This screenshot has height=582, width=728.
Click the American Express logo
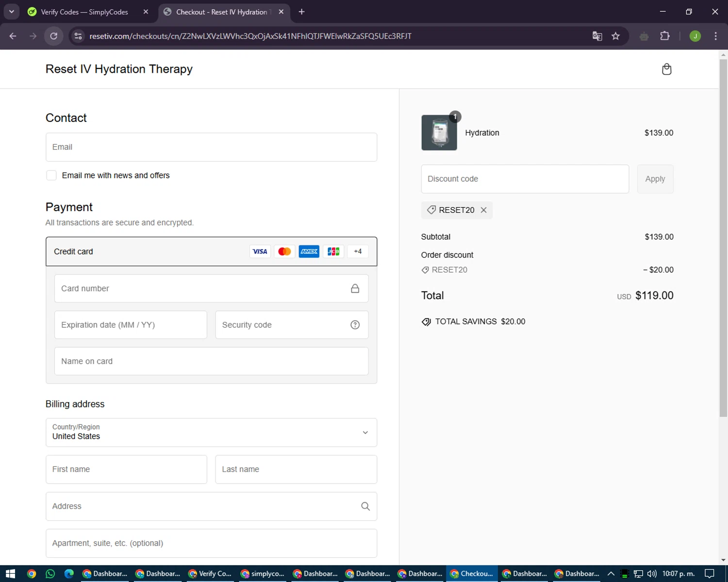[x=309, y=251]
